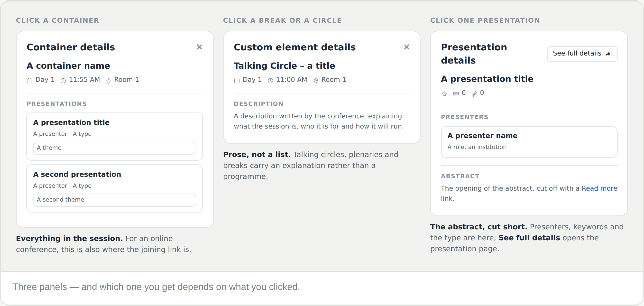Click the share arrow icon in See full details
The image size is (644, 306).
tap(608, 54)
